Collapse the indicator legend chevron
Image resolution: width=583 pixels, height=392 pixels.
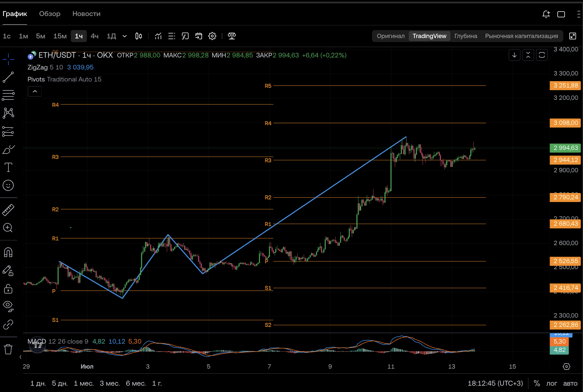point(35,91)
